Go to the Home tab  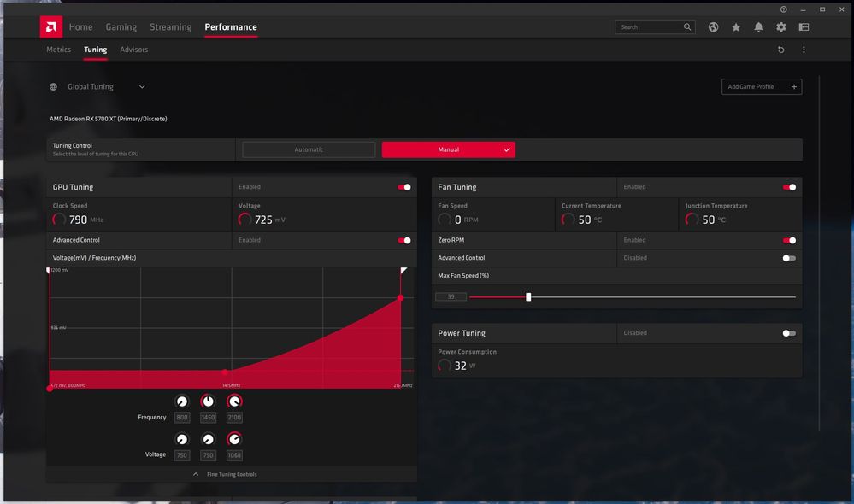click(80, 26)
